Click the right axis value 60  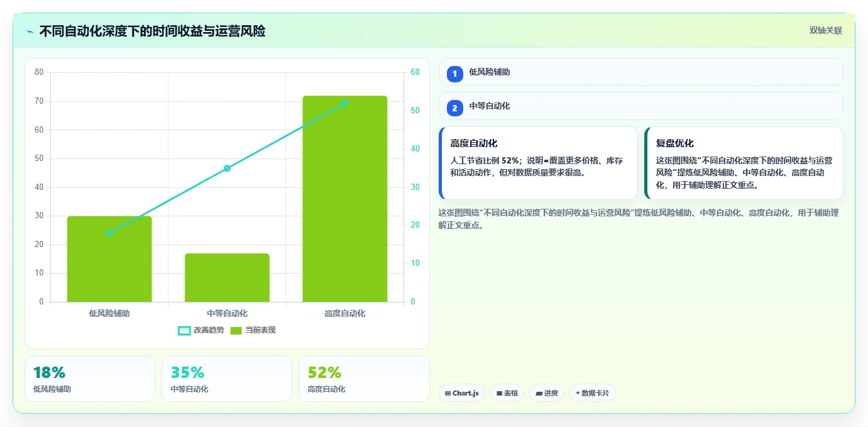tap(415, 72)
